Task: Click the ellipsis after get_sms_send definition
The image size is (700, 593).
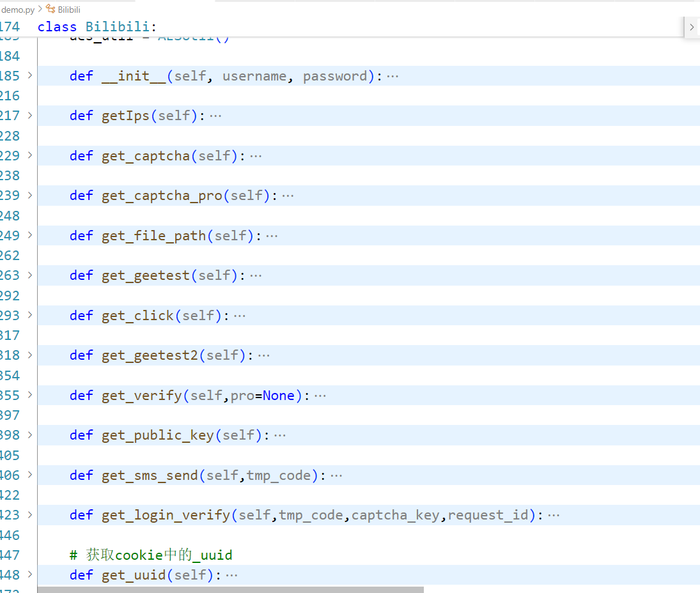Action: (336, 475)
